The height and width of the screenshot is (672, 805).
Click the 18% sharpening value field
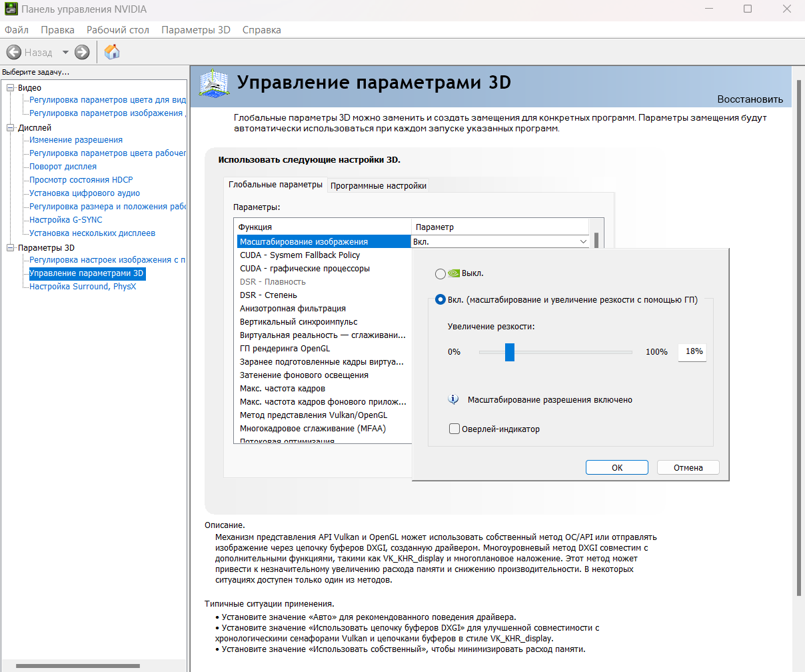tap(692, 352)
